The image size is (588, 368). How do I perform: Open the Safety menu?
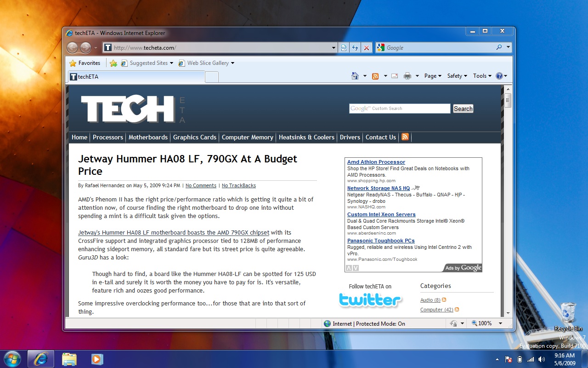(457, 76)
